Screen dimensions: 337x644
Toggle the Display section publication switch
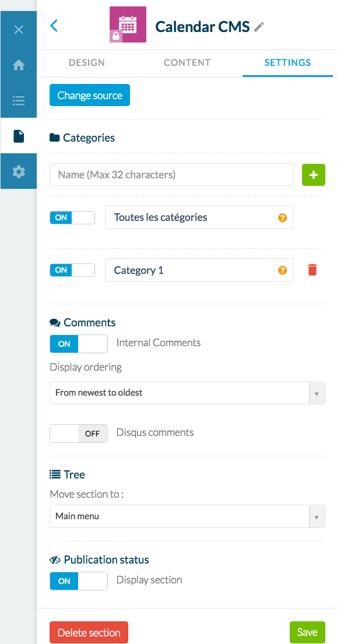(79, 580)
